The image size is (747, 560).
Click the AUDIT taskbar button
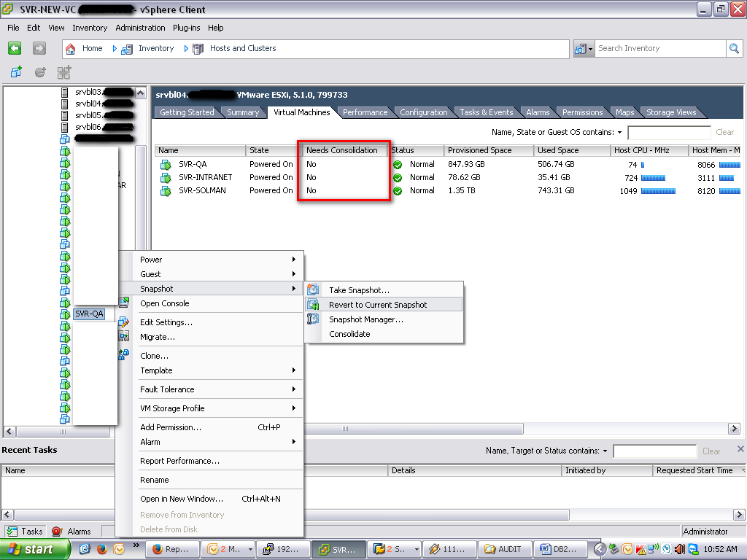(x=503, y=549)
